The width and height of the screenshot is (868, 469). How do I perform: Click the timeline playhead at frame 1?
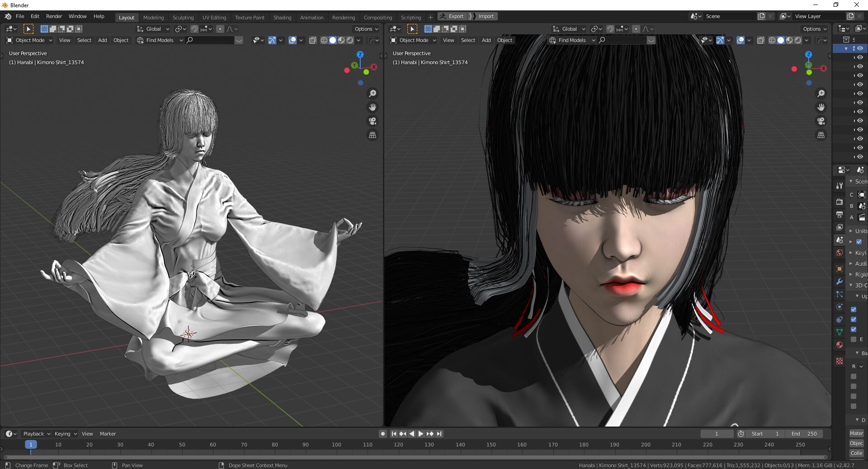pos(31,445)
